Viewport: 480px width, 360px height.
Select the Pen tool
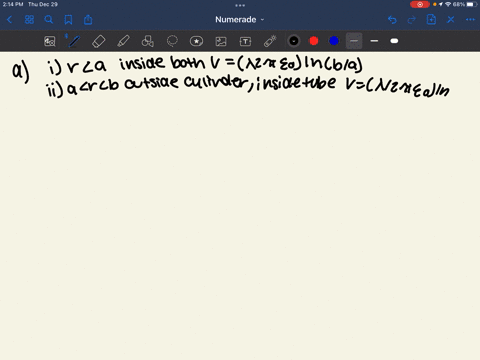coord(74,41)
